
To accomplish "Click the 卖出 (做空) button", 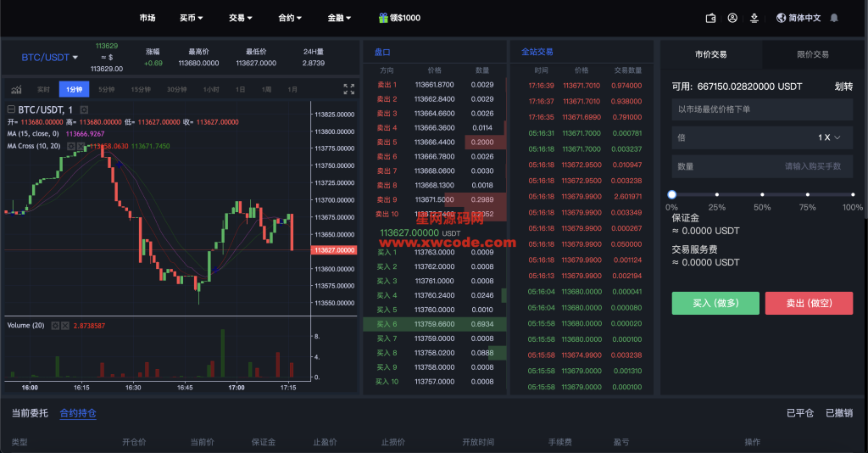I will pos(809,303).
